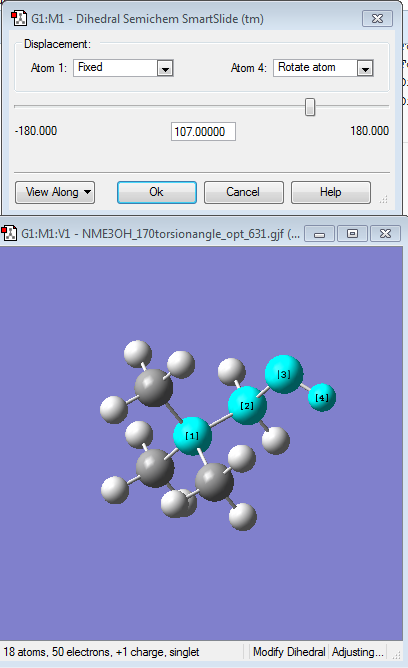The height and width of the screenshot is (668, 408).
Task: Click the GaussView icon in the dihedral dialog title
Action: (x=19, y=18)
